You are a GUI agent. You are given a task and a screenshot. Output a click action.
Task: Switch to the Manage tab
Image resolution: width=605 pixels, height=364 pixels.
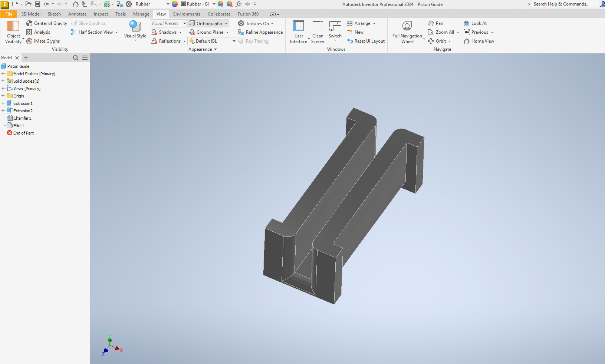141,14
